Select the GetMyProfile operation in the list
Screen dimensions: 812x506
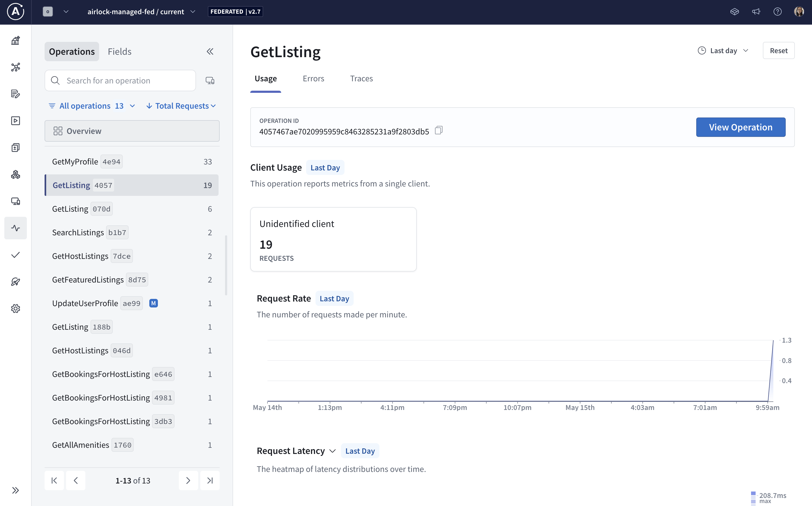[86, 161]
